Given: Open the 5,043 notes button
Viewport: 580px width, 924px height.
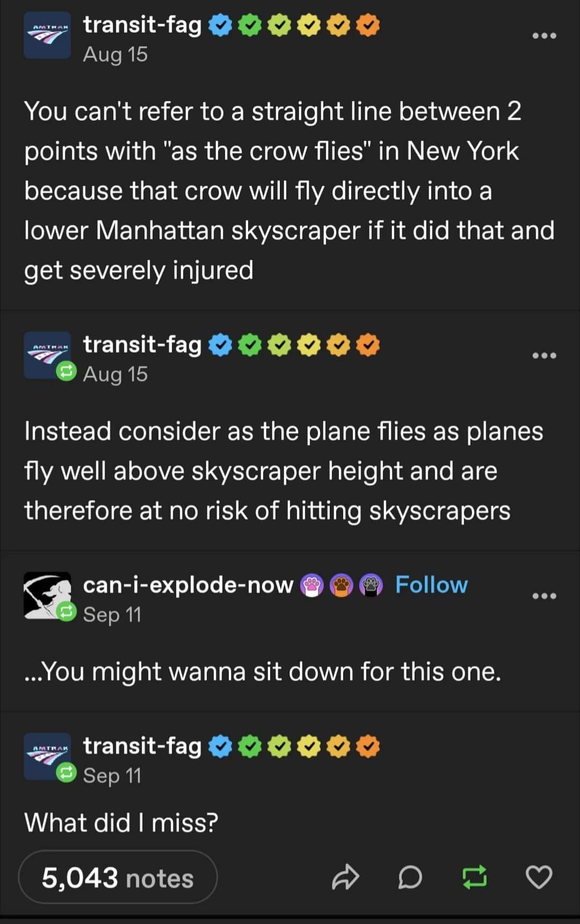Looking at the screenshot, I should coord(118,878).
